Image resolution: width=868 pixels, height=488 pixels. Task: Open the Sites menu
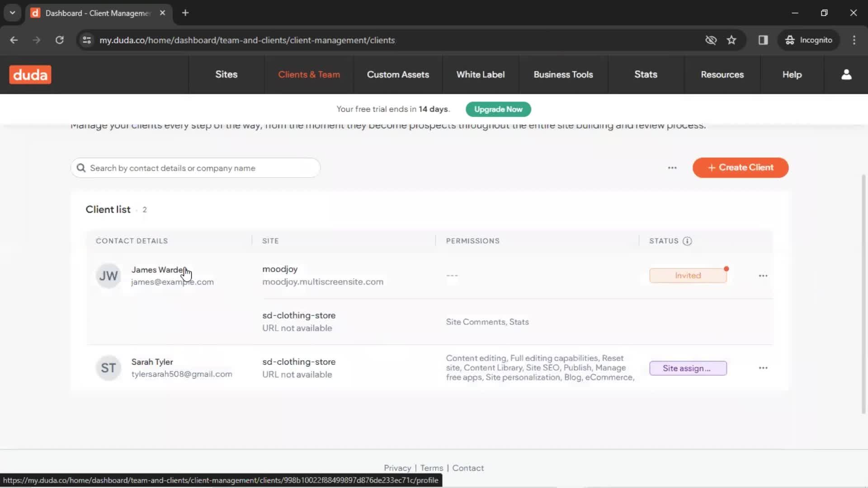[226, 75]
